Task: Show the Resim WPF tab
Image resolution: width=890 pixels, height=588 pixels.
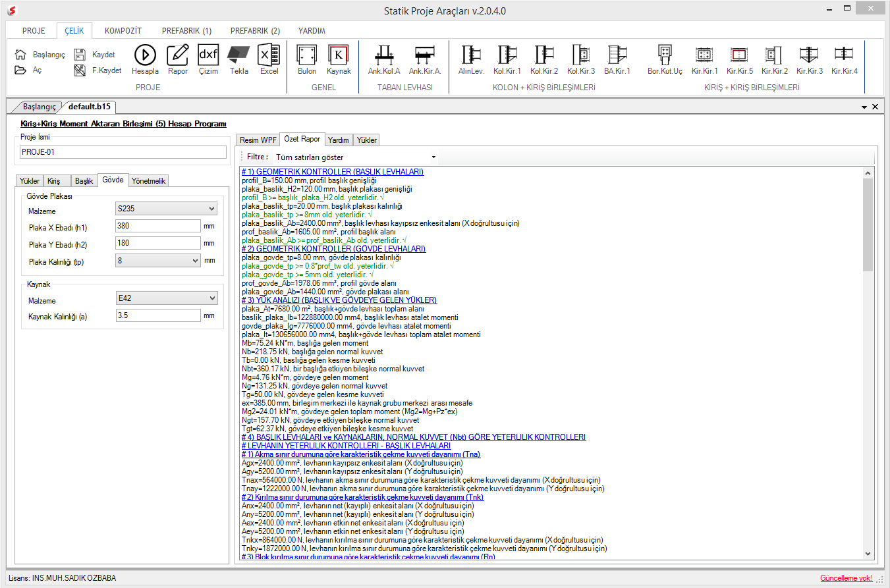Action: point(258,140)
